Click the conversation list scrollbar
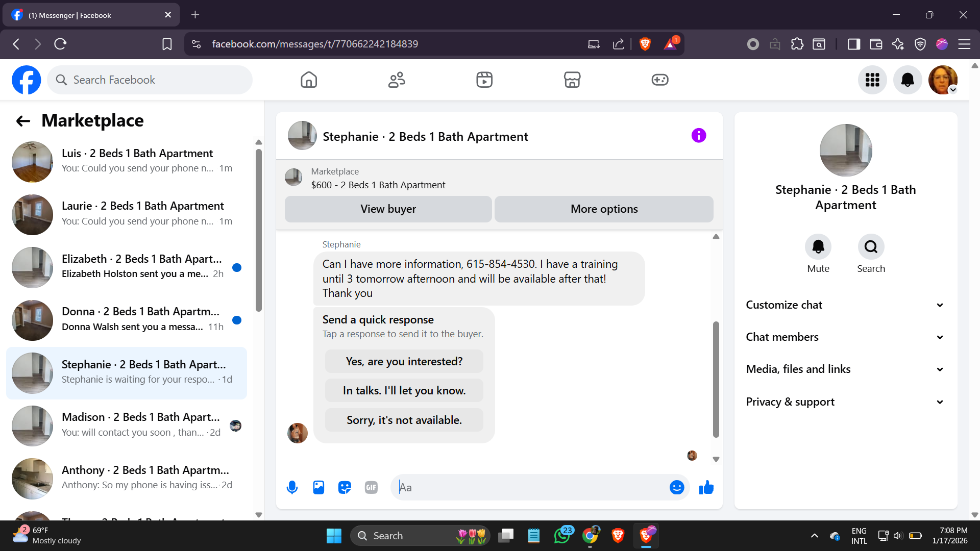This screenshot has width=980, height=551. (259, 230)
